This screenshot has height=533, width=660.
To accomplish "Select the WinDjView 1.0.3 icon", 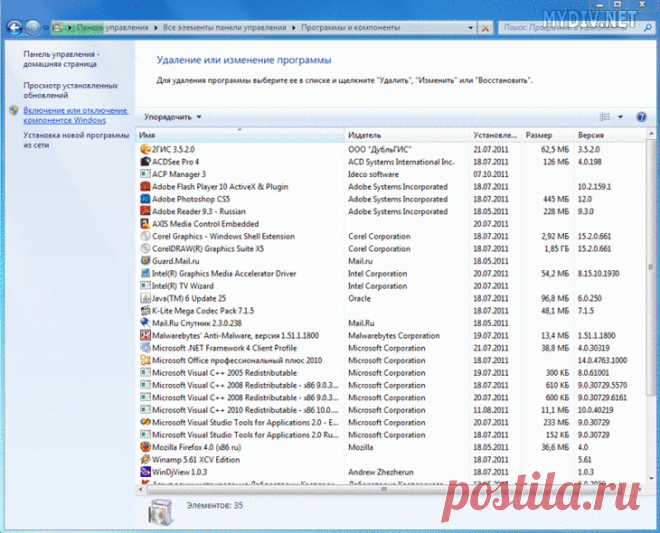I will click(145, 472).
